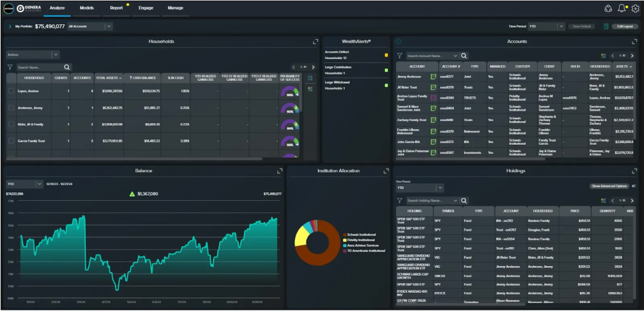Sort Accounts by Assets column
Viewport: 644px width, 311px height.
click(624, 66)
